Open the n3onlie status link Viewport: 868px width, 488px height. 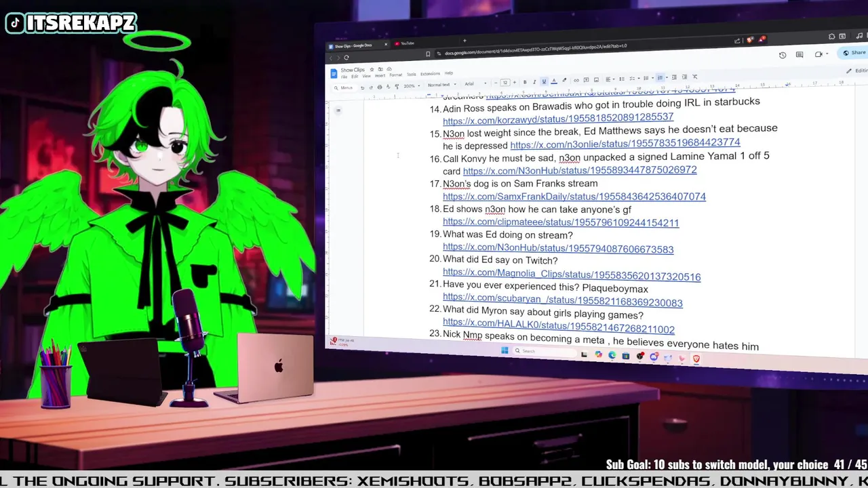625,144
